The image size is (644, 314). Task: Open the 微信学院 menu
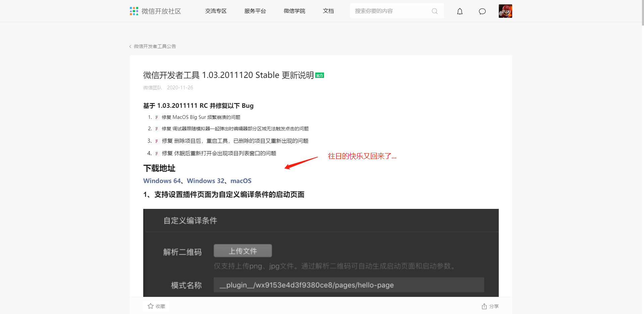pos(294,11)
